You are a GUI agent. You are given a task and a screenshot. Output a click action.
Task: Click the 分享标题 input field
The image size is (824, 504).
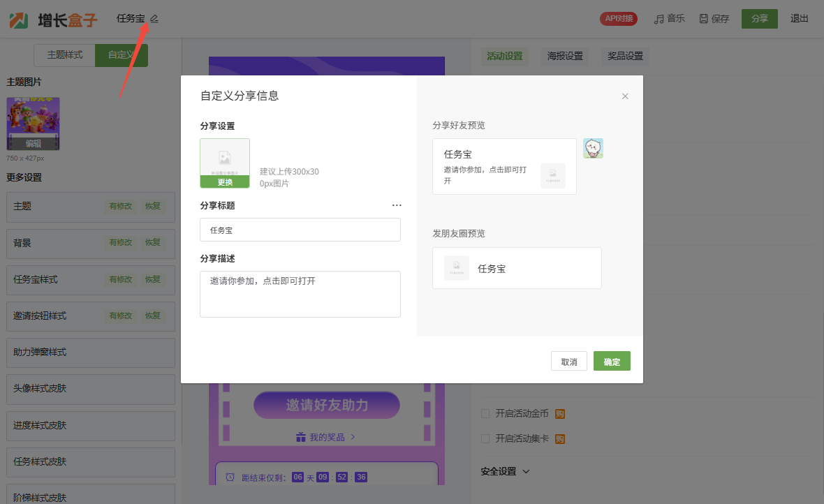click(300, 230)
